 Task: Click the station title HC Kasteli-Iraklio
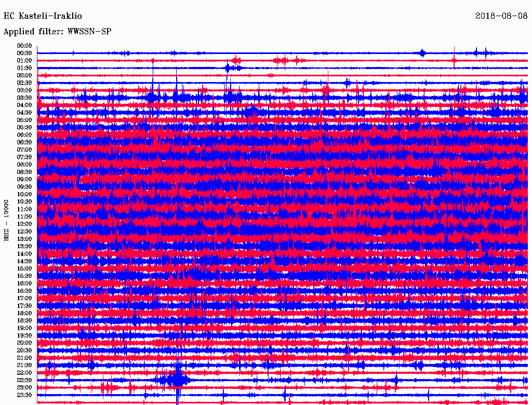point(43,16)
